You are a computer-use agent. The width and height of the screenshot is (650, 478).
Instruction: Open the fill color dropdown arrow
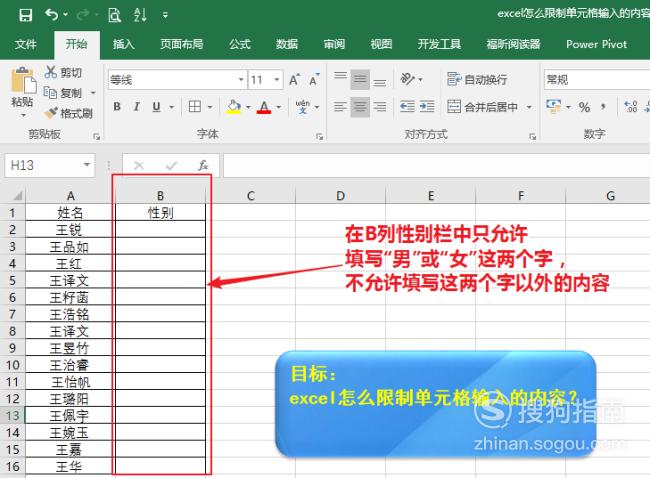click(248, 107)
